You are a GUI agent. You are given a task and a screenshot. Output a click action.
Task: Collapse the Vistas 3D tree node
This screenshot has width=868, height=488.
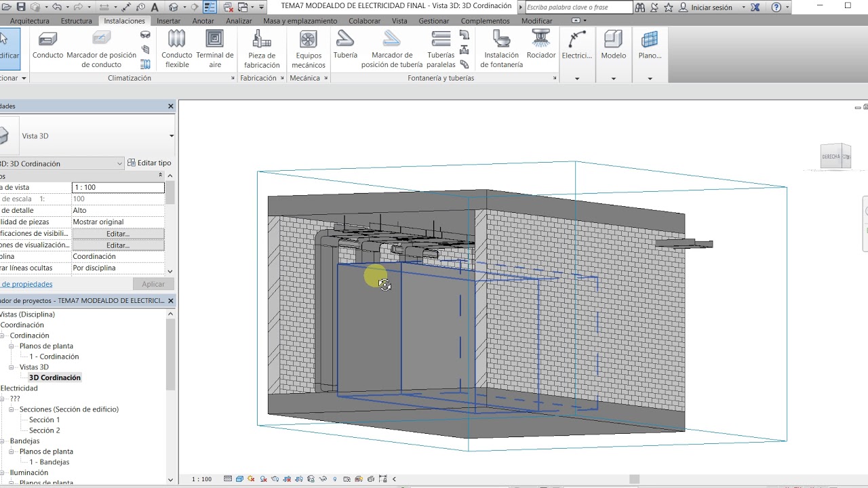tap(12, 367)
